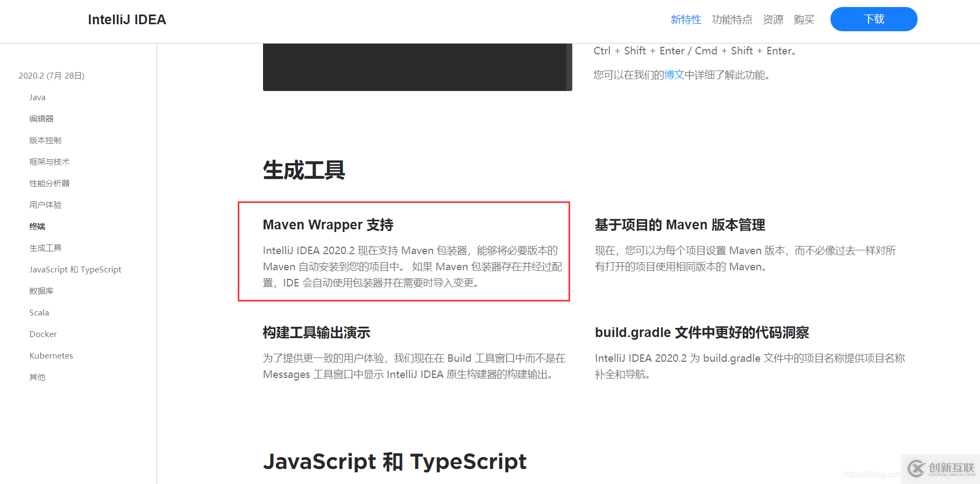This screenshot has width=980, height=484.
Task: Select the bold 终端 sidebar item
Action: pos(37,227)
